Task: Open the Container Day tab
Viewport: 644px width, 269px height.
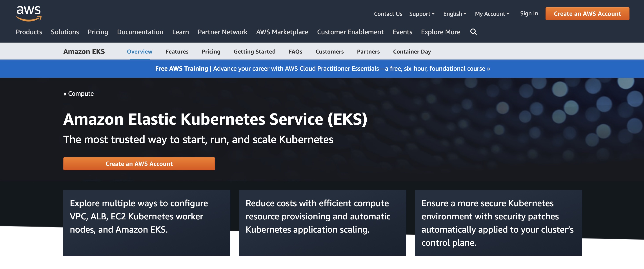Action: click(x=412, y=51)
